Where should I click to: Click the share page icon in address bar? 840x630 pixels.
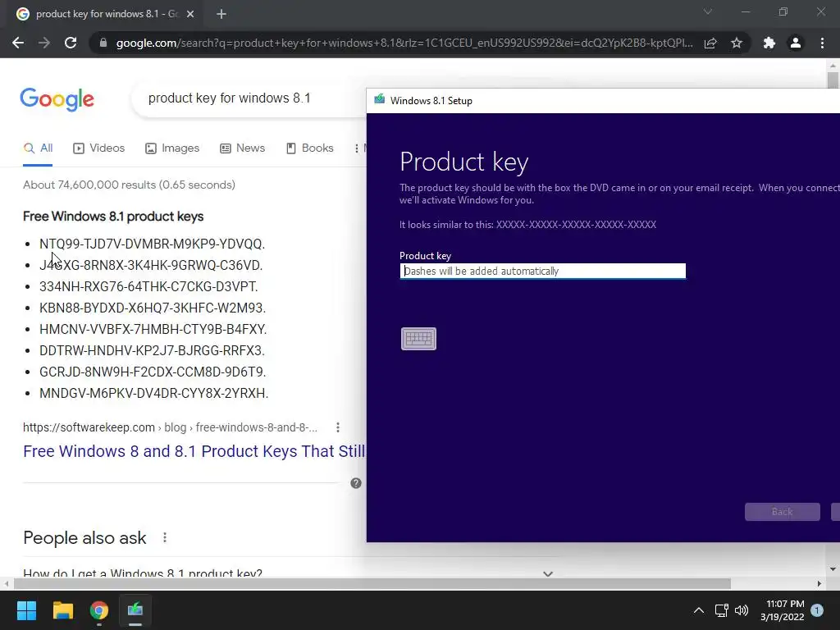pos(710,43)
